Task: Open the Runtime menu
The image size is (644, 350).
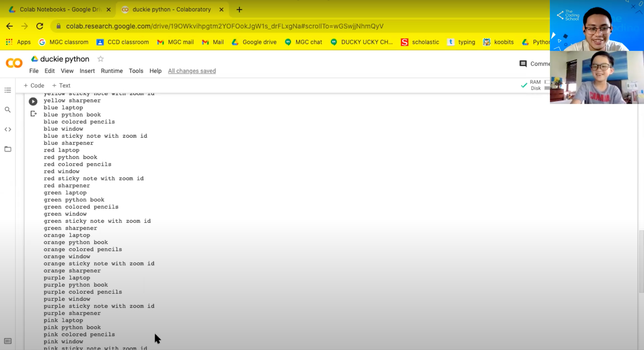Action: tap(112, 71)
